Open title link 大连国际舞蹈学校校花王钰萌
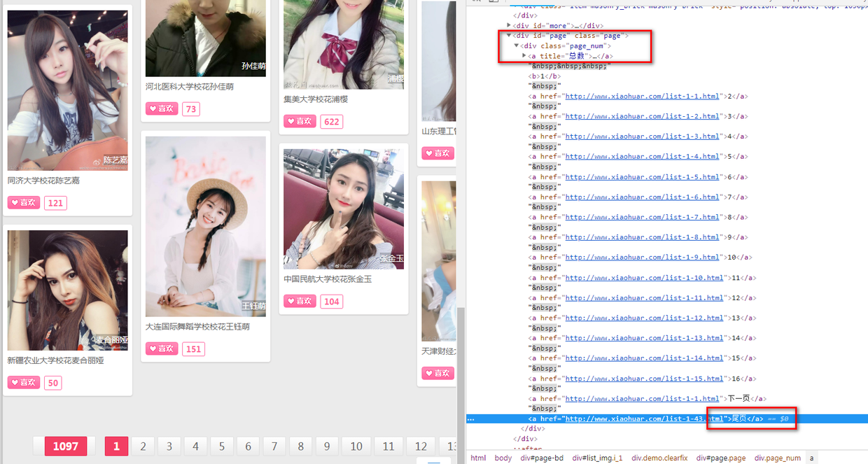The width and height of the screenshot is (868, 464). point(197,327)
